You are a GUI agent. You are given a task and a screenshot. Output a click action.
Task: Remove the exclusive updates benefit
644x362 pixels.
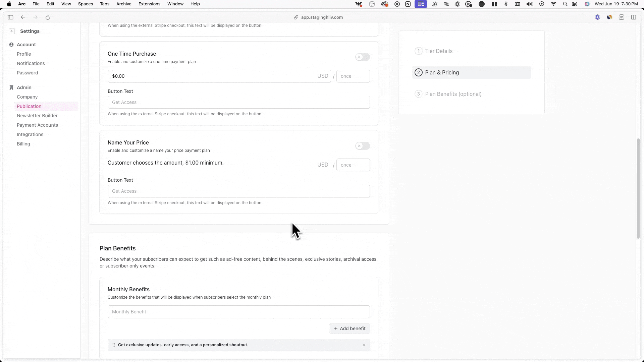364,345
